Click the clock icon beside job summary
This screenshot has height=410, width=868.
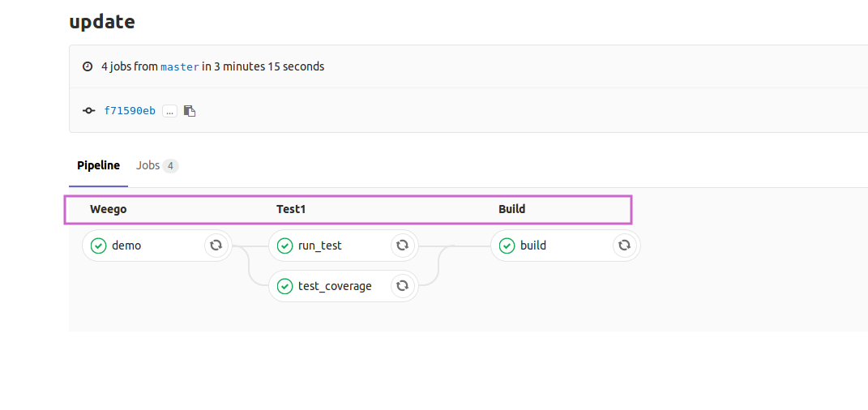pyautogui.click(x=88, y=66)
